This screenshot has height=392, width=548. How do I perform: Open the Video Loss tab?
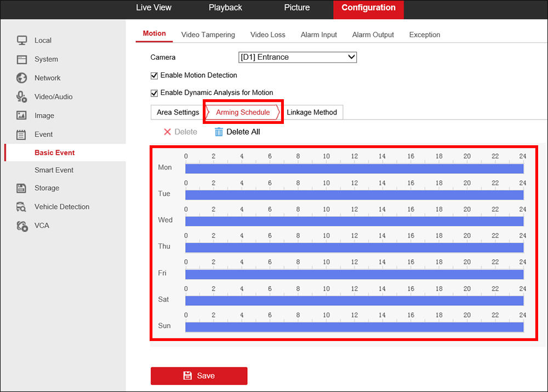tap(268, 35)
